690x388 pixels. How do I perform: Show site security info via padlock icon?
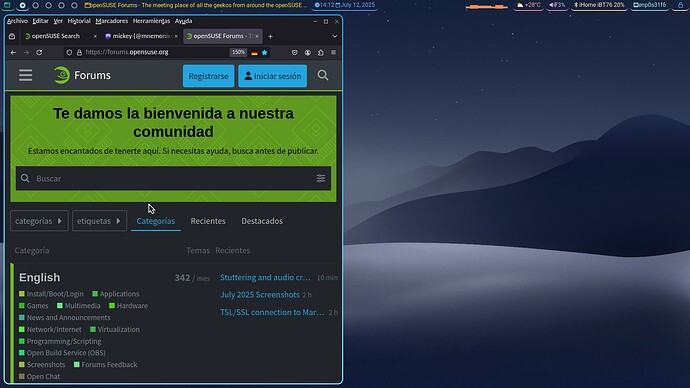[x=79, y=52]
